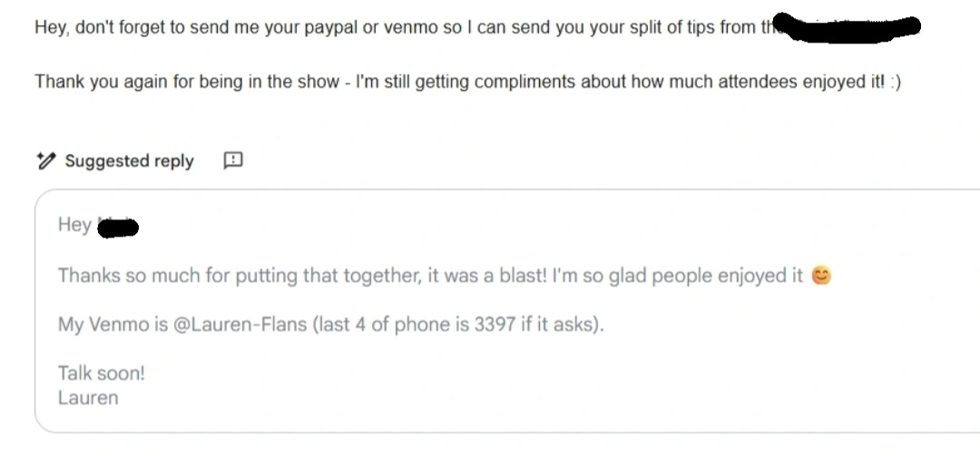Click the "Lauren" signature line
The width and height of the screenshot is (980, 456).
pos(88,397)
